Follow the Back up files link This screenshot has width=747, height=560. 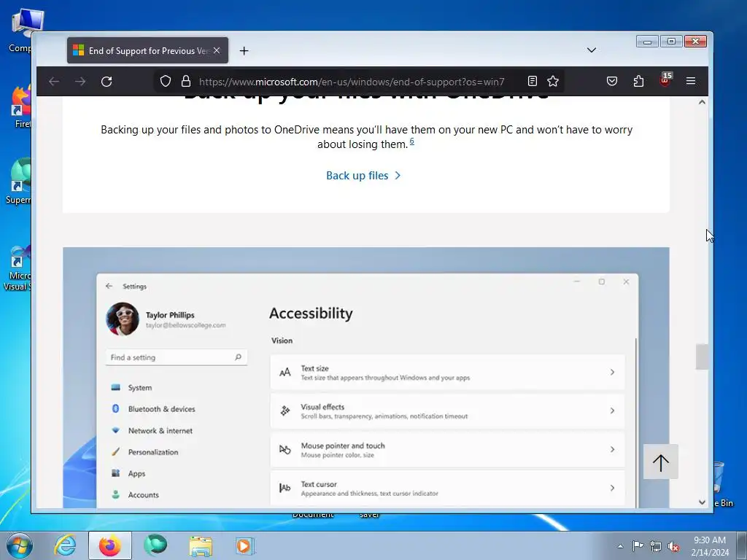(363, 176)
